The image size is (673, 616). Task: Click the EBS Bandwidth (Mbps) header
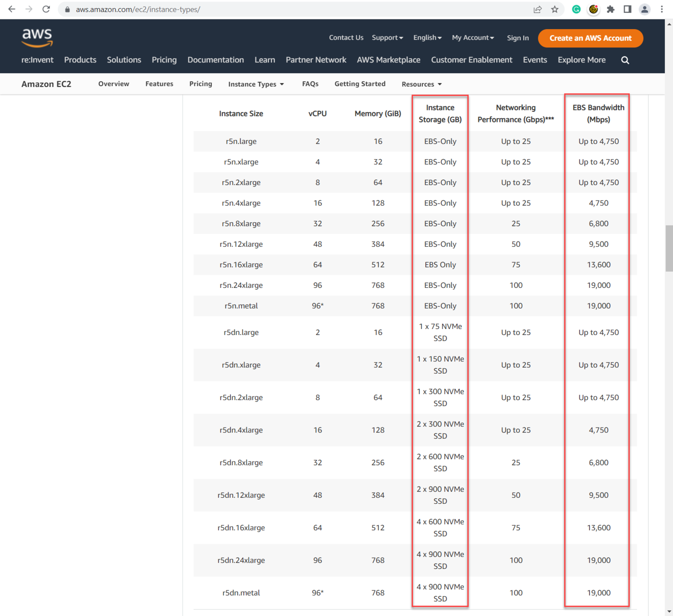coord(598,114)
